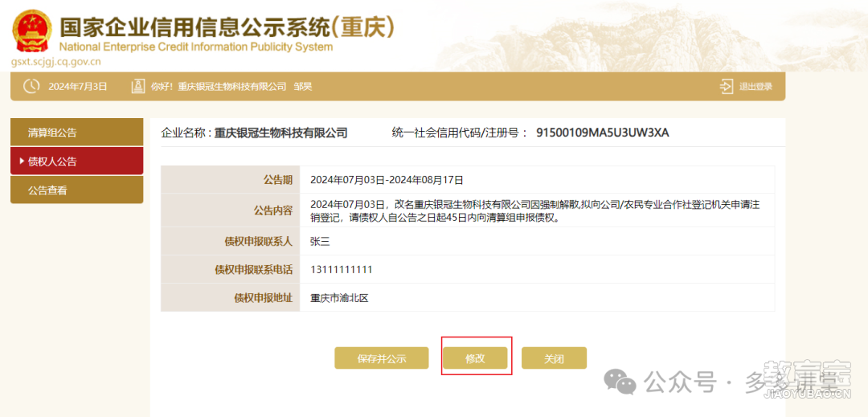The height and width of the screenshot is (417, 868).
Task: Click the company name after 企业名称
Action: pos(280,133)
